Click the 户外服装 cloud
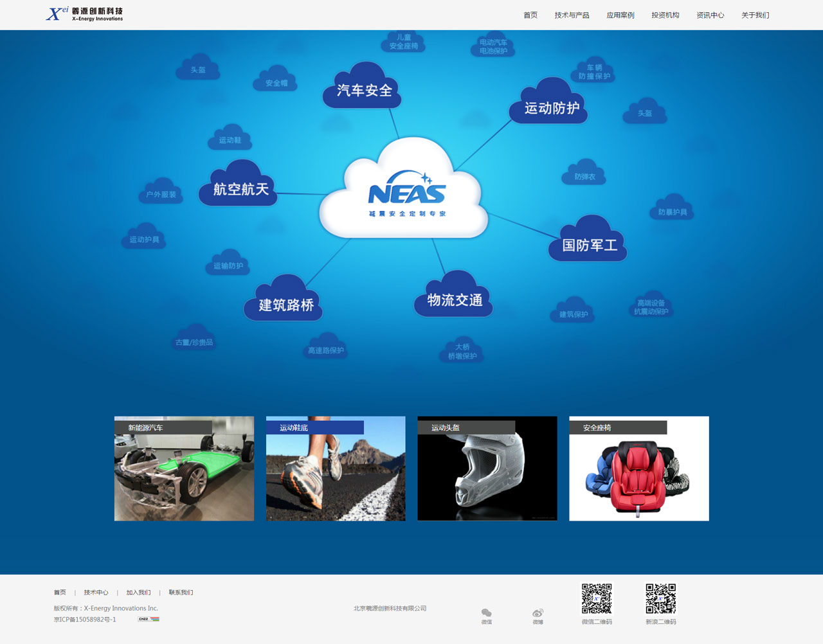This screenshot has width=823, height=644. tap(161, 191)
